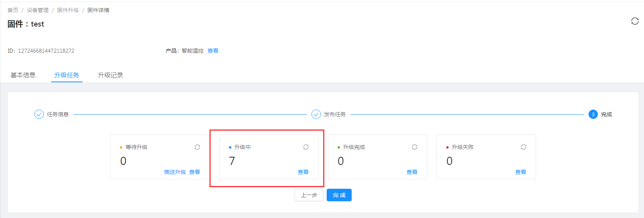Refresh the 等待升级 card count
Screen dimensions: 644x218
[x=197, y=147]
